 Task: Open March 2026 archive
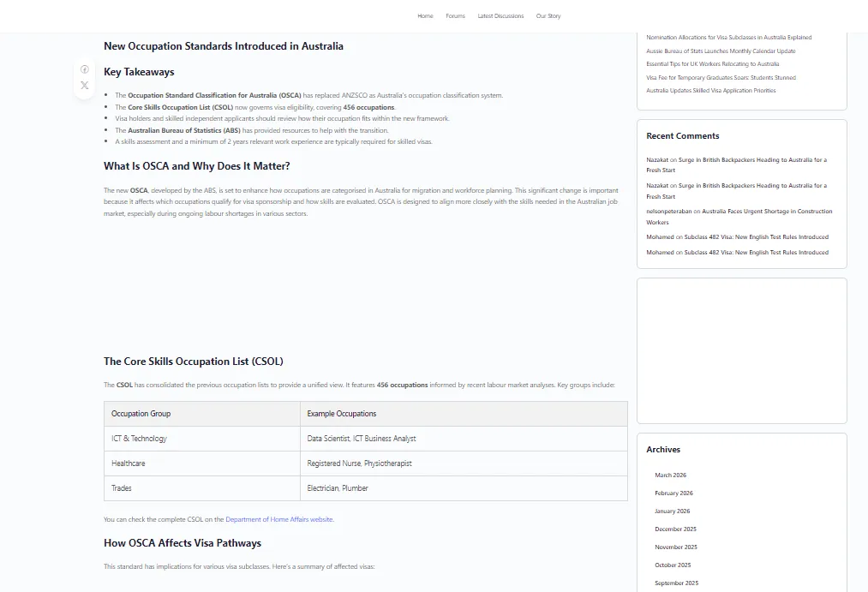[670, 475]
